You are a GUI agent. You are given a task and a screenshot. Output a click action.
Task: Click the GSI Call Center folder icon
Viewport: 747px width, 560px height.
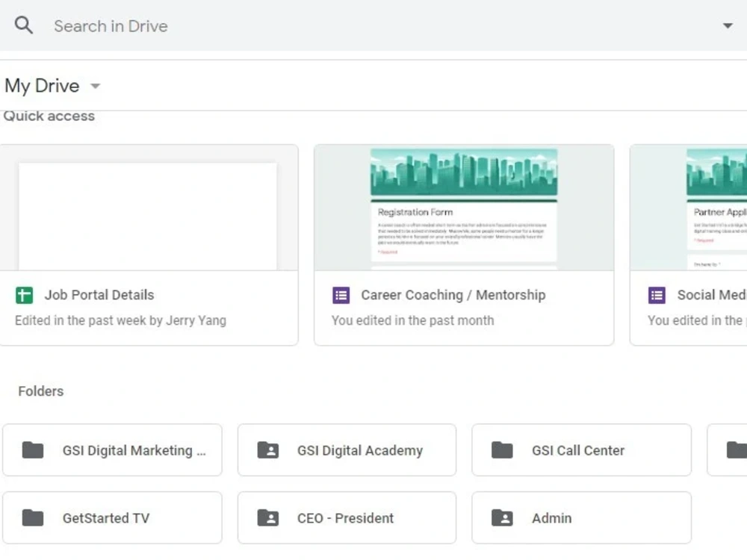[502, 450]
